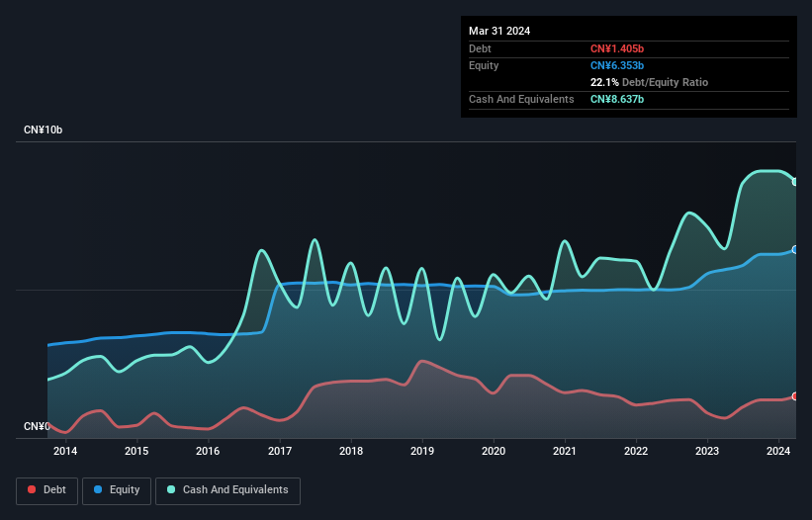Click Cash And Equivalents label in tooltip
Viewport: 812px width, 520px height.
(x=521, y=99)
